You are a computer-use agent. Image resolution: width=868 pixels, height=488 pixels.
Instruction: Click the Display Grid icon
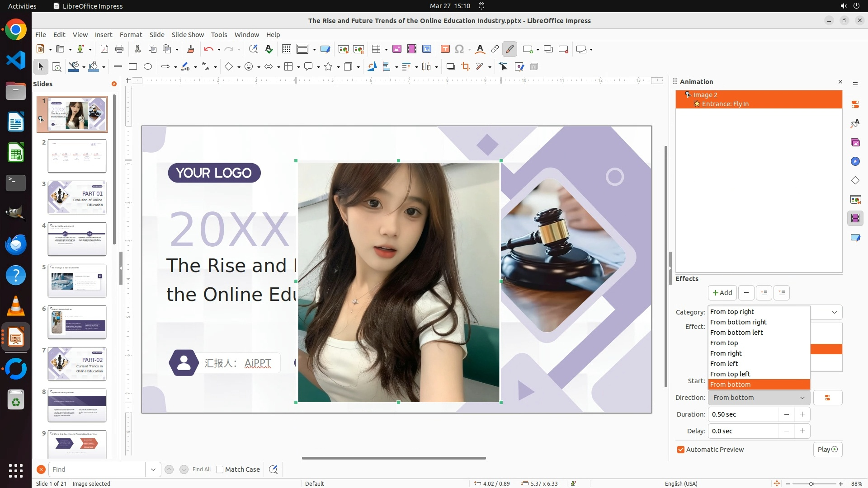click(x=286, y=49)
